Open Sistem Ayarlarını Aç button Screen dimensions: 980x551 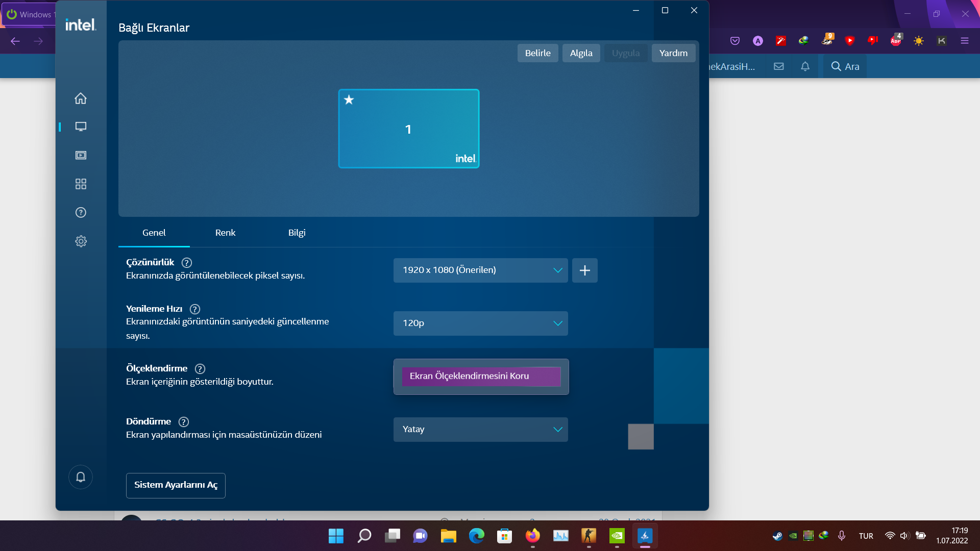176,485
